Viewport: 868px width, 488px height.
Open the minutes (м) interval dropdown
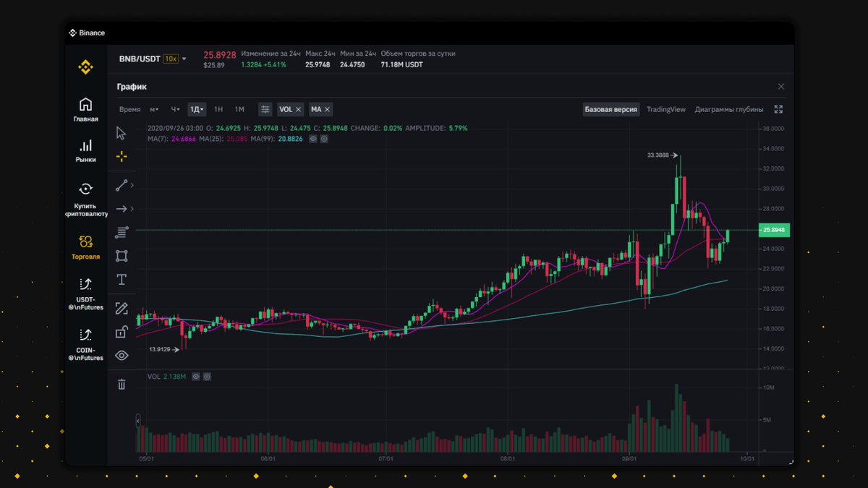click(x=154, y=109)
